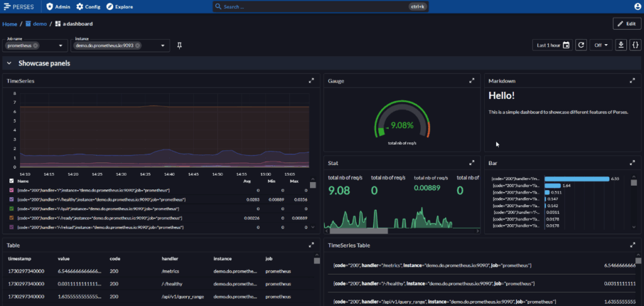
Task: Open the Last 1 hour time range picker
Action: (552, 45)
